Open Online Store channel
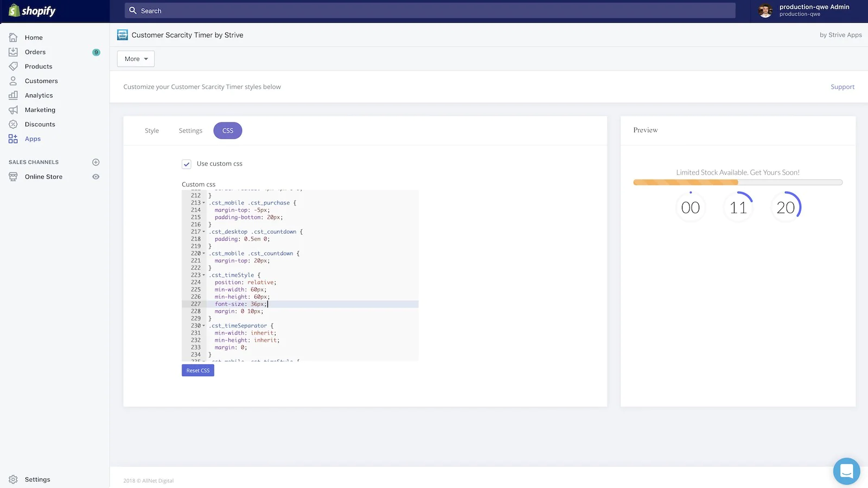 click(43, 177)
